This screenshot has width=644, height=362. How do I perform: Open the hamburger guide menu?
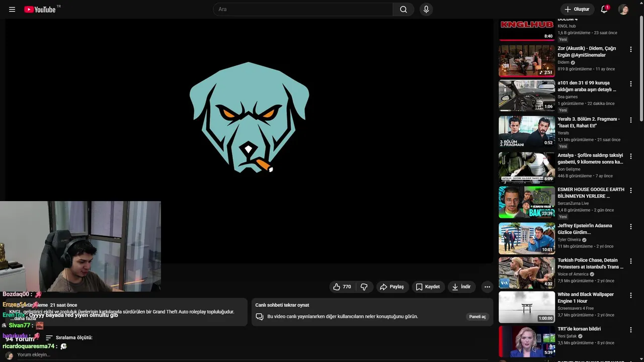pyautogui.click(x=12, y=10)
